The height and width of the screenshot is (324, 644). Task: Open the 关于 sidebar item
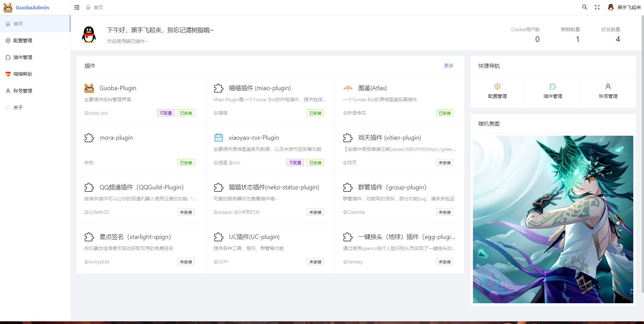18,108
